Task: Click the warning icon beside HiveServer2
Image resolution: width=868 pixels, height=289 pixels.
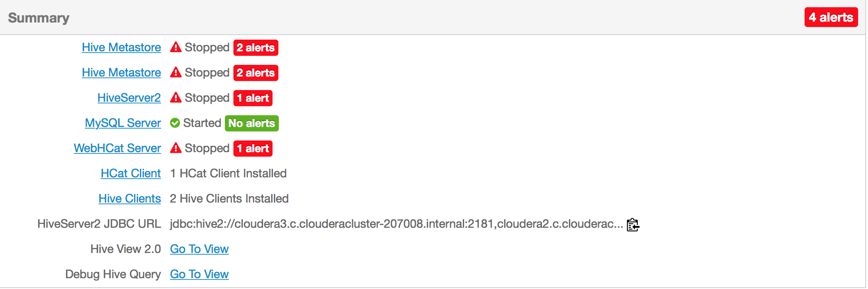Action: (x=176, y=98)
